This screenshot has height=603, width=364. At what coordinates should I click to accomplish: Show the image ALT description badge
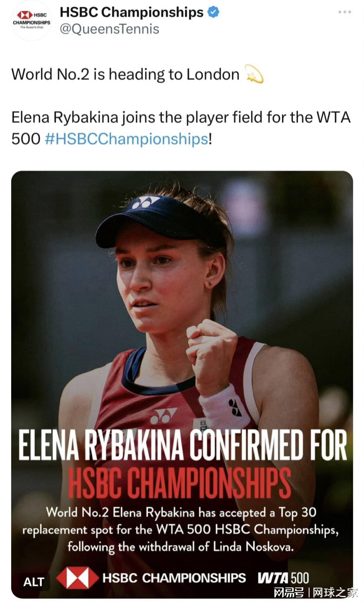tap(34, 582)
